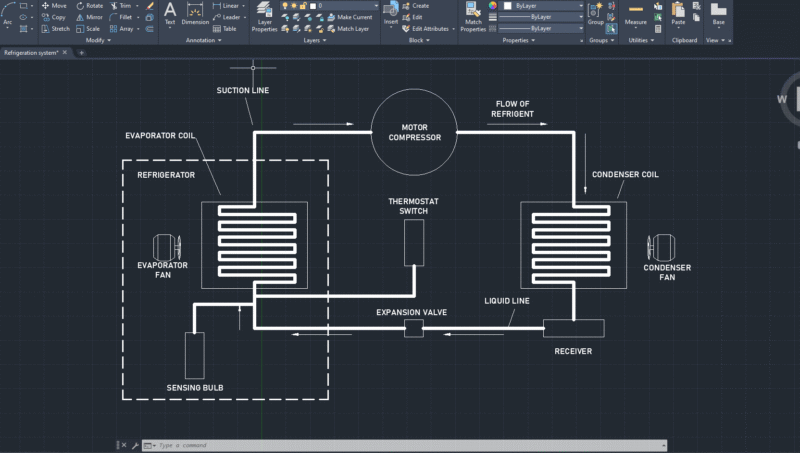Click the Copy Clip icon in Clipboard
The height and width of the screenshot is (453, 800).
(x=696, y=17)
